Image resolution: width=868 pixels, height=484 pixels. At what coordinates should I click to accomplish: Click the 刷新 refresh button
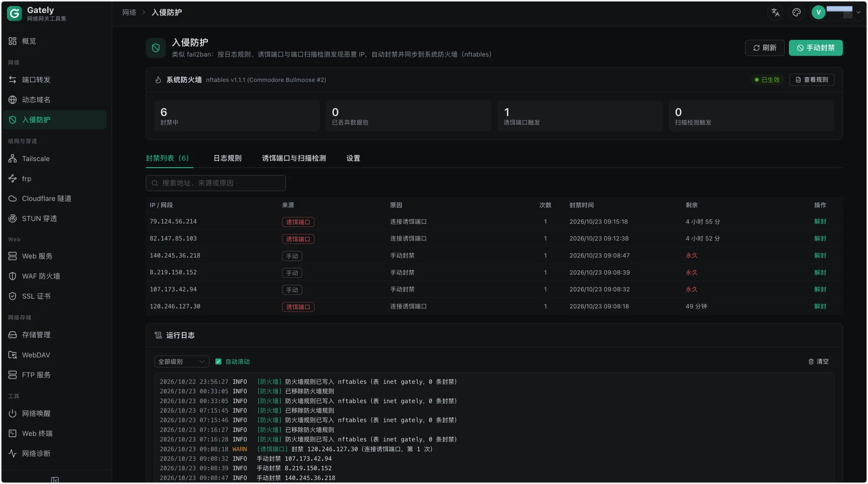(765, 48)
